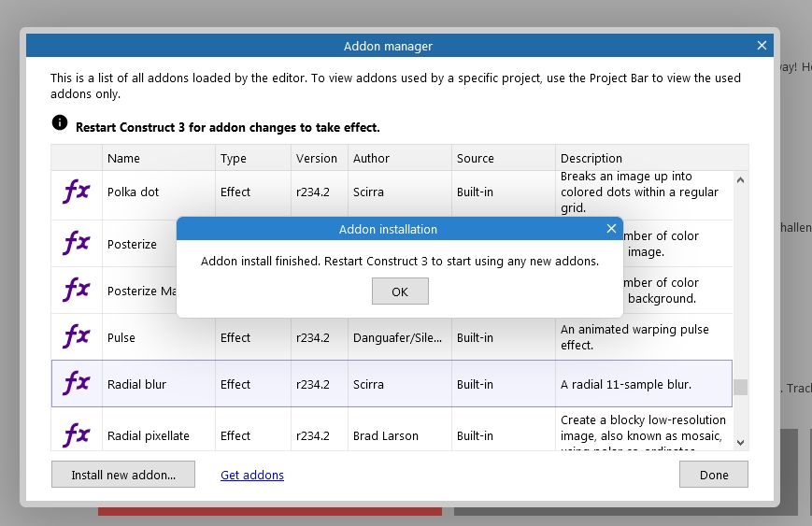Click the scrollbar up arrow in addon list
812x526 pixels.
tap(741, 180)
